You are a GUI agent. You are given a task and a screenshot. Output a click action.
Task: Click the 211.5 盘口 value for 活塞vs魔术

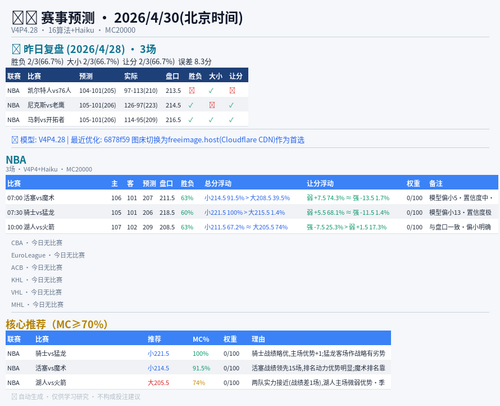[x=167, y=198]
